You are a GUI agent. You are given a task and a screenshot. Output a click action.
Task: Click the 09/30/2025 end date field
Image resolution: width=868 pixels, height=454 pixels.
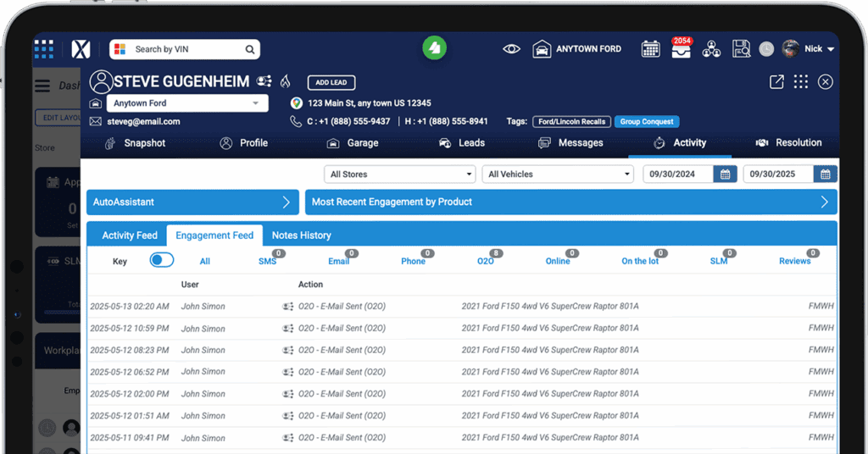778,174
